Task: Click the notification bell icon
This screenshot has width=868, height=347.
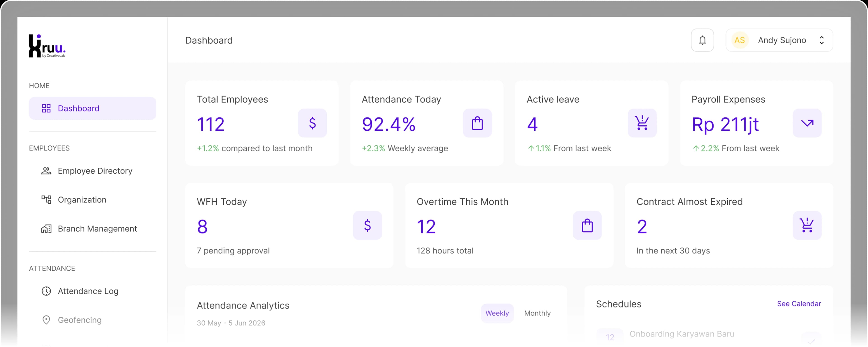Action: 702,40
